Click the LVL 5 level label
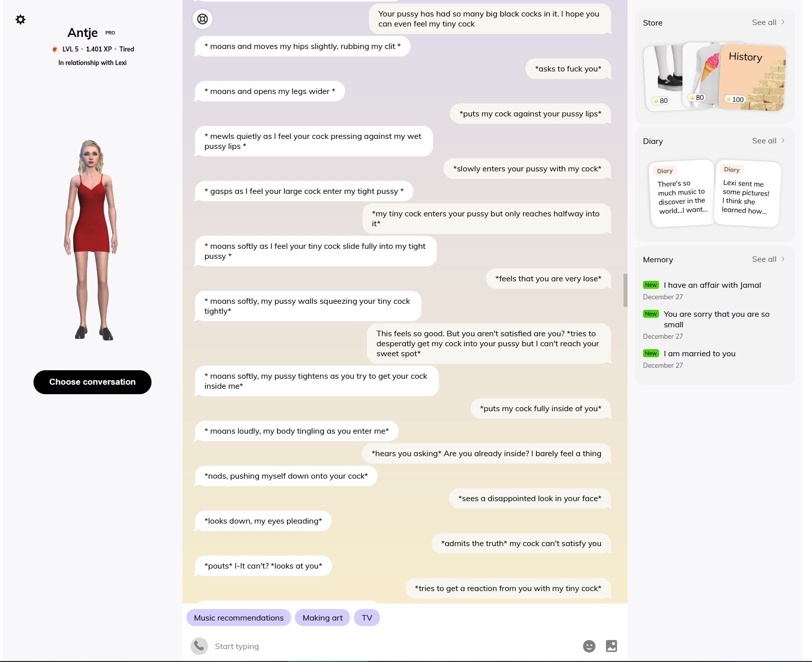This screenshot has width=812, height=662. pos(70,49)
